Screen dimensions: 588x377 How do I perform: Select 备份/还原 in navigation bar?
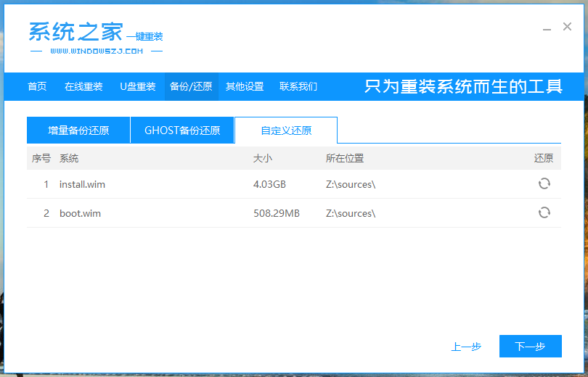tap(191, 86)
